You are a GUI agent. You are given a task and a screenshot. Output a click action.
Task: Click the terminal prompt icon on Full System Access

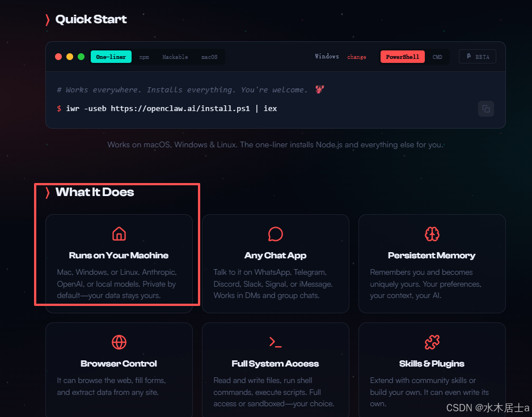[x=276, y=342]
